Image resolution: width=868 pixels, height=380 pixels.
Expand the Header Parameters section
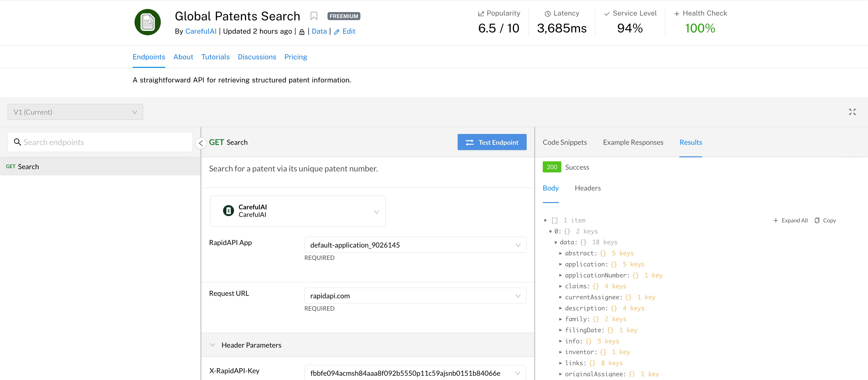tap(212, 345)
